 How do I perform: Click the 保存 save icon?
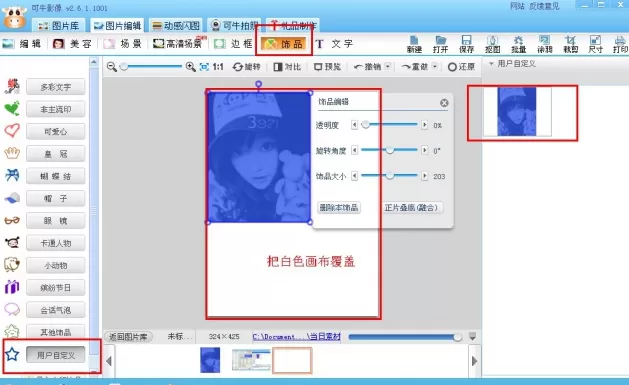(x=466, y=44)
